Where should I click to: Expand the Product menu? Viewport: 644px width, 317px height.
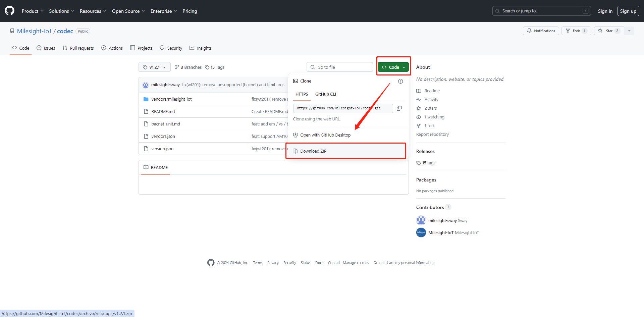(x=33, y=11)
